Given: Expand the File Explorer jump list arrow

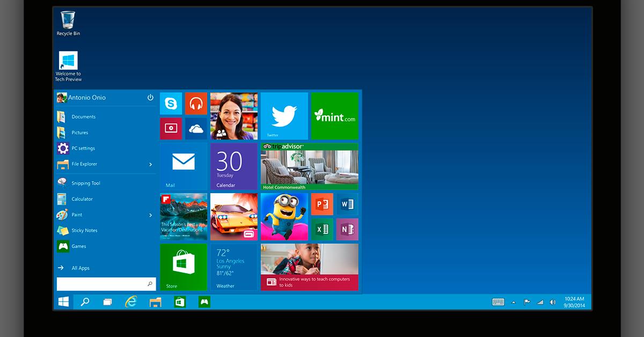Looking at the screenshot, I should [150, 164].
